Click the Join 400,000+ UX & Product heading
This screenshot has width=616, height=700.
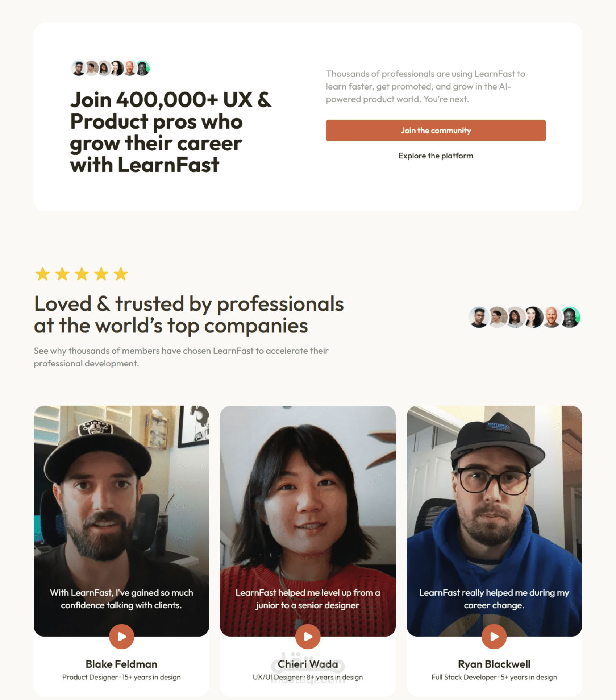[x=171, y=132]
